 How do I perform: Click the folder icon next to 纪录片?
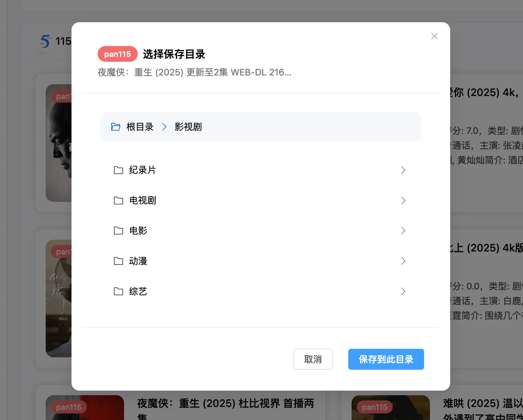coord(118,170)
